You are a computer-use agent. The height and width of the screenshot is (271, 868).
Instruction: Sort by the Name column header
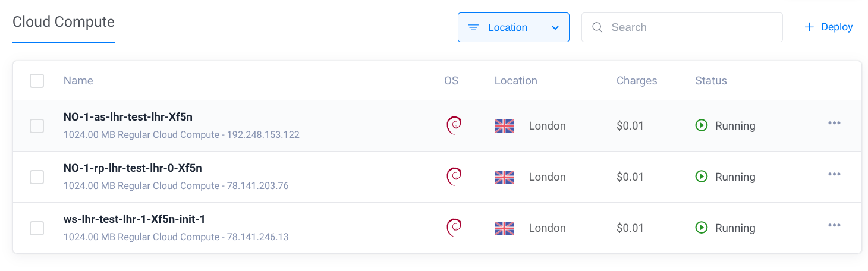coord(78,81)
